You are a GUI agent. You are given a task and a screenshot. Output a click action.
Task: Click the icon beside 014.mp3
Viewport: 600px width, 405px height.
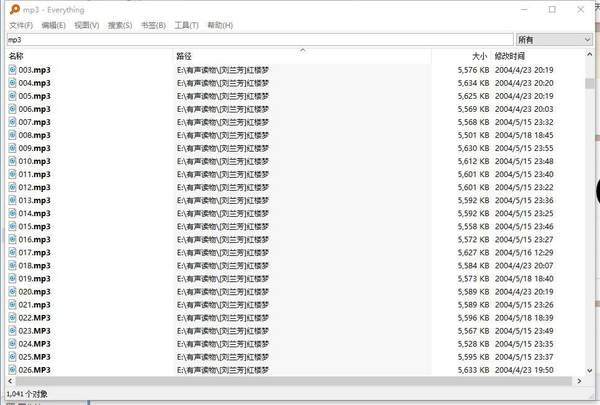pyautogui.click(x=13, y=213)
